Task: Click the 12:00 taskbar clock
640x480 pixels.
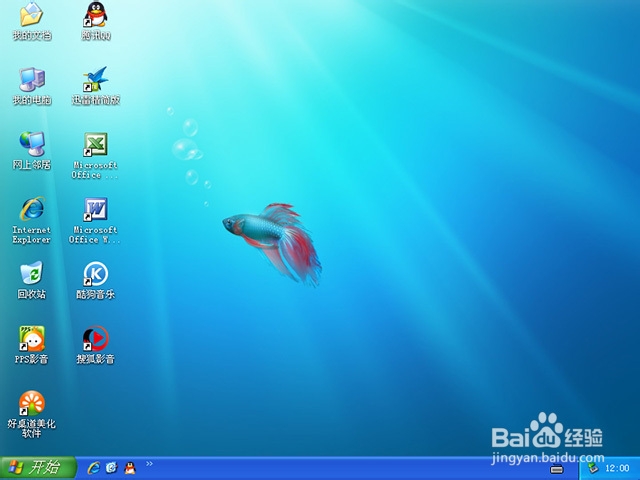Action: 617,468
